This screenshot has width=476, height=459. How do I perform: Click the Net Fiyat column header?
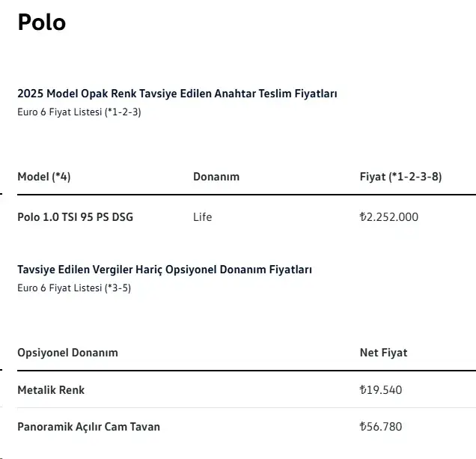click(x=383, y=353)
